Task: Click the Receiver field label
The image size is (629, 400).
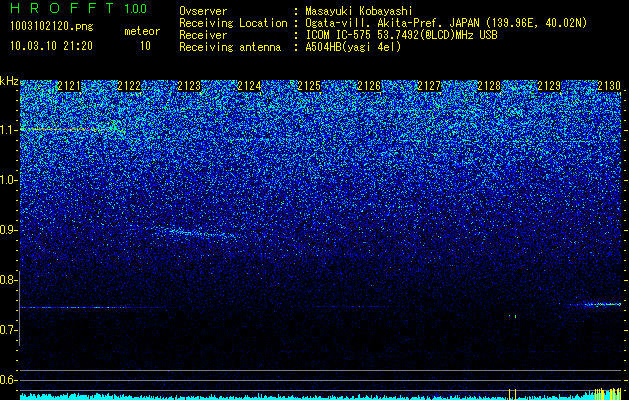Action: pyautogui.click(x=203, y=35)
